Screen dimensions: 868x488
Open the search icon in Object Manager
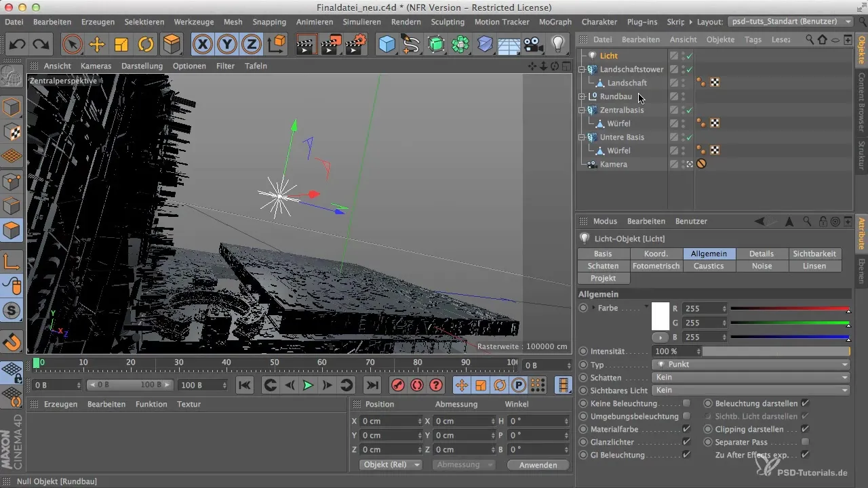click(x=810, y=39)
